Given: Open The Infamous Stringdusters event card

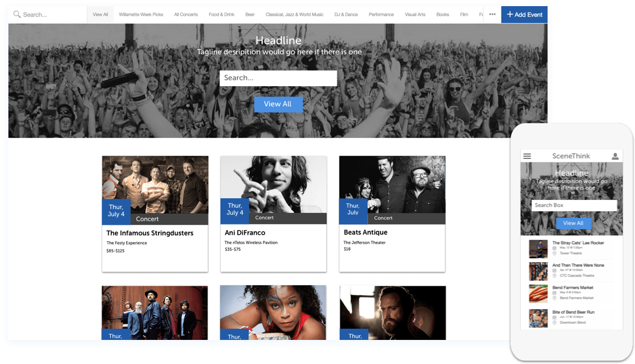Looking at the screenshot, I should 155,214.
